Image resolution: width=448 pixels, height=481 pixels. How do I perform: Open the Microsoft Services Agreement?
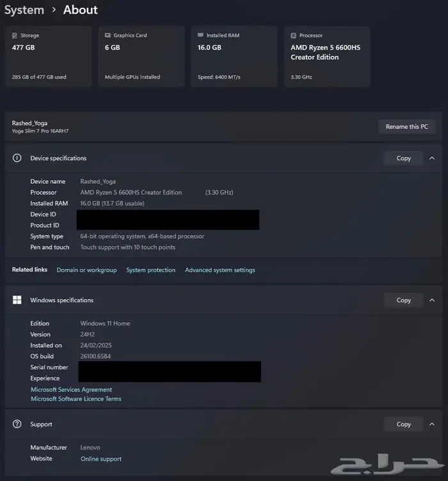[71, 389]
